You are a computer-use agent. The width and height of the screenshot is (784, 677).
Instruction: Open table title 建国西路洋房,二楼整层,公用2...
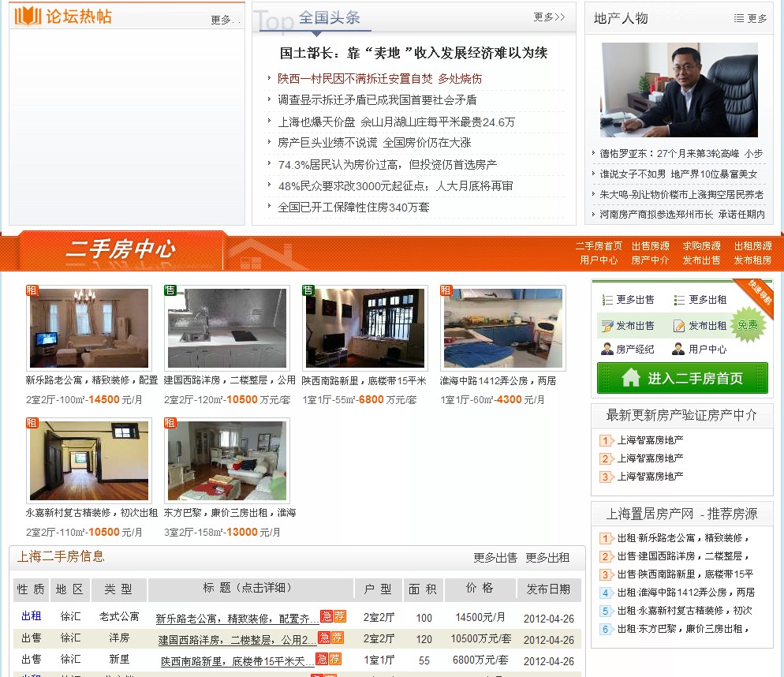point(237,640)
